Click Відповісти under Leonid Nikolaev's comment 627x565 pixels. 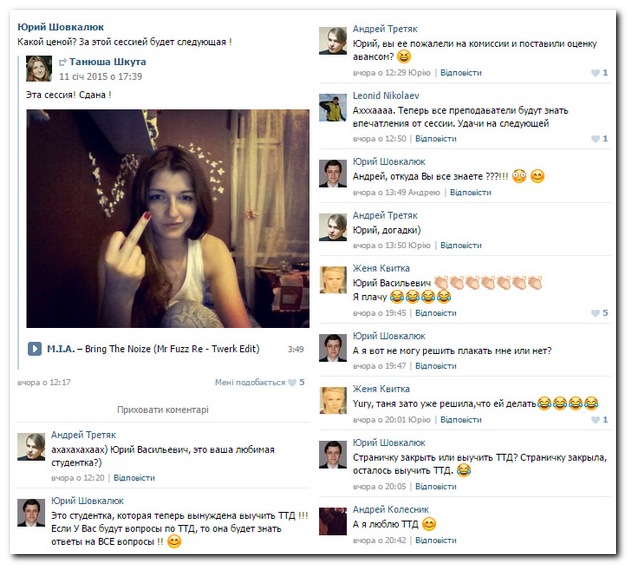tap(436, 139)
